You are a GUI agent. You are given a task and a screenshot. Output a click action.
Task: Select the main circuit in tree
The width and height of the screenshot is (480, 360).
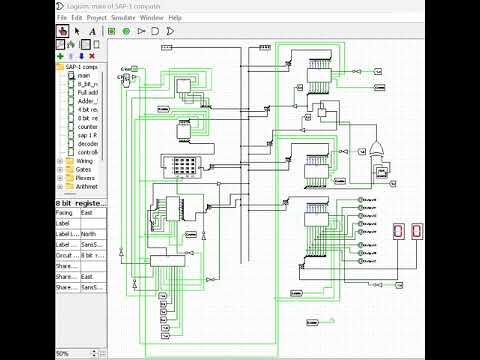click(79, 76)
